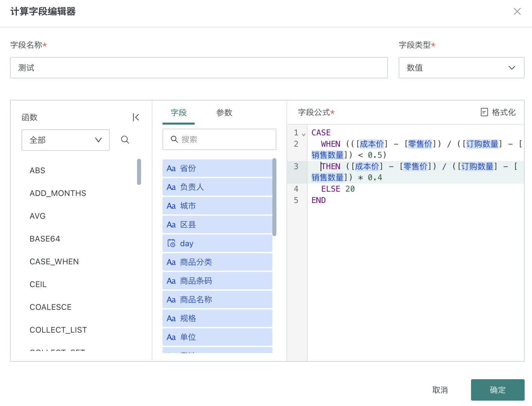Click the Aa icon of 负责人 field

[x=171, y=187]
